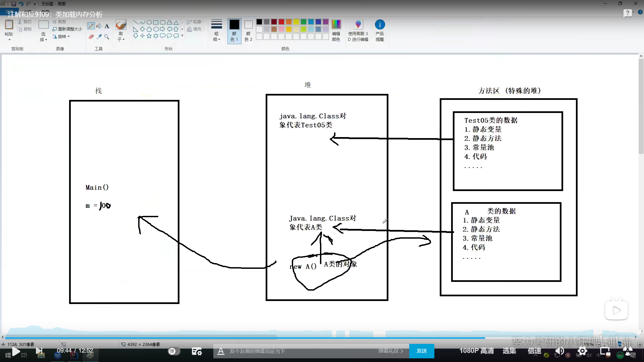Click the blue Send danmaku button
The width and height of the screenshot is (644, 362).
tap(422, 351)
